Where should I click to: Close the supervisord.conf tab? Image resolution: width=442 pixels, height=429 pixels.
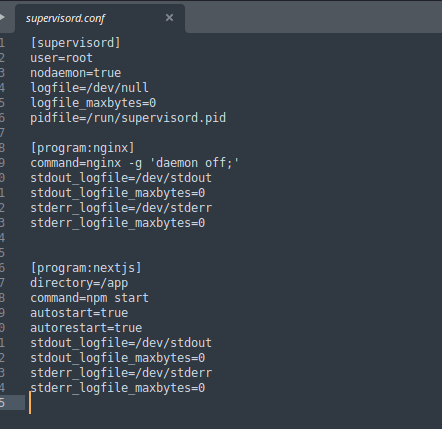click(169, 18)
